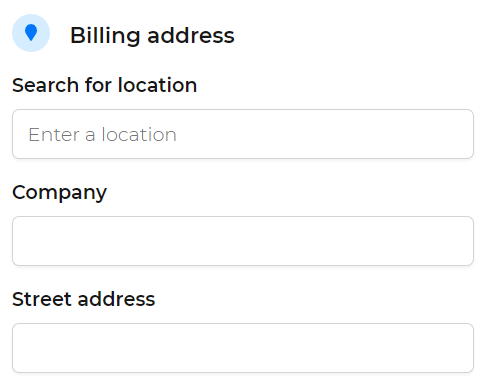Place cursor at right end of location search field
The width and height of the screenshot is (502, 387).
pyautogui.click(x=465, y=134)
